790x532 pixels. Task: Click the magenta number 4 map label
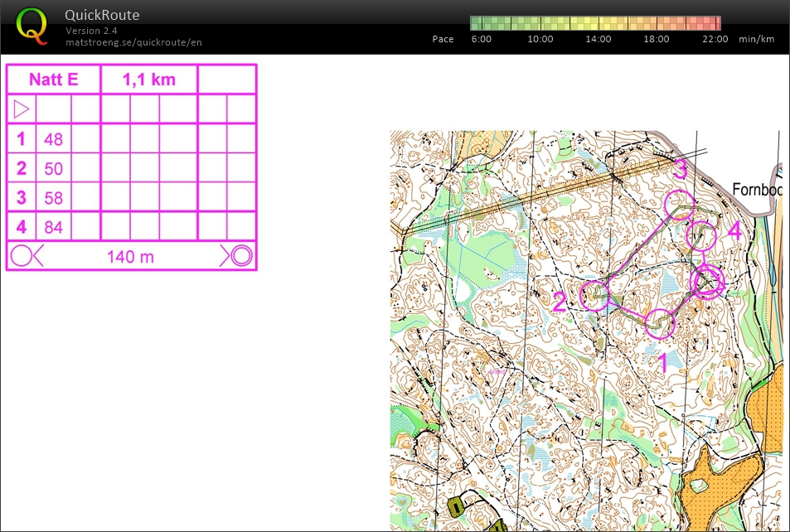735,231
